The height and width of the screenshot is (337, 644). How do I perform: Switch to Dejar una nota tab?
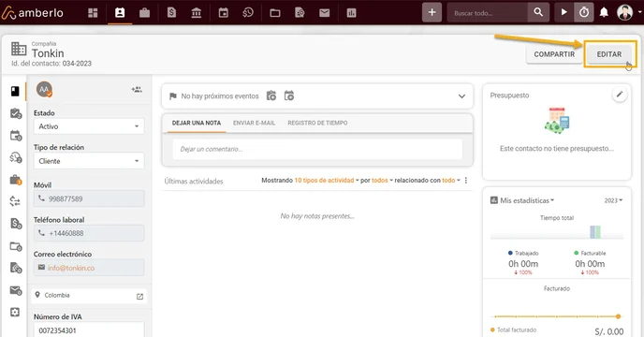click(197, 123)
